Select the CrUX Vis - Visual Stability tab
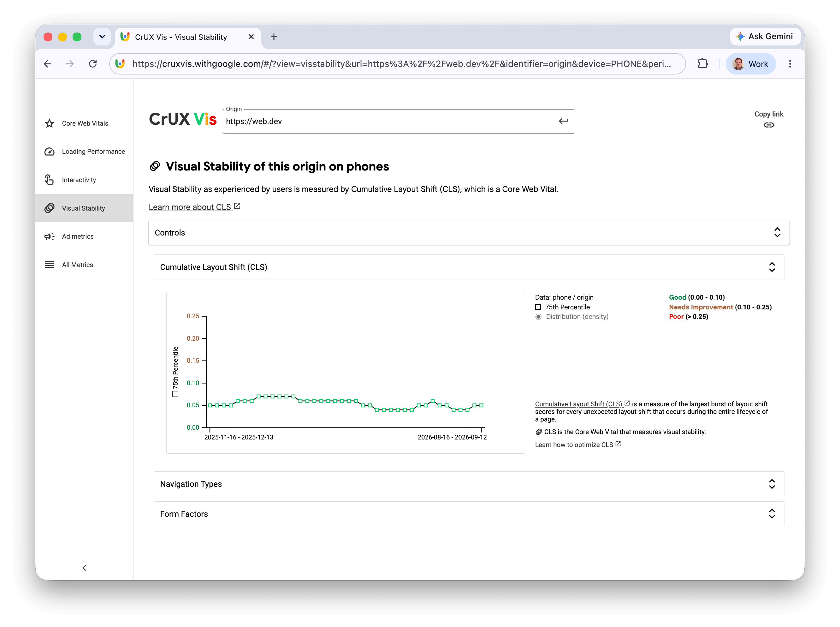The height and width of the screenshot is (627, 840). [x=188, y=37]
